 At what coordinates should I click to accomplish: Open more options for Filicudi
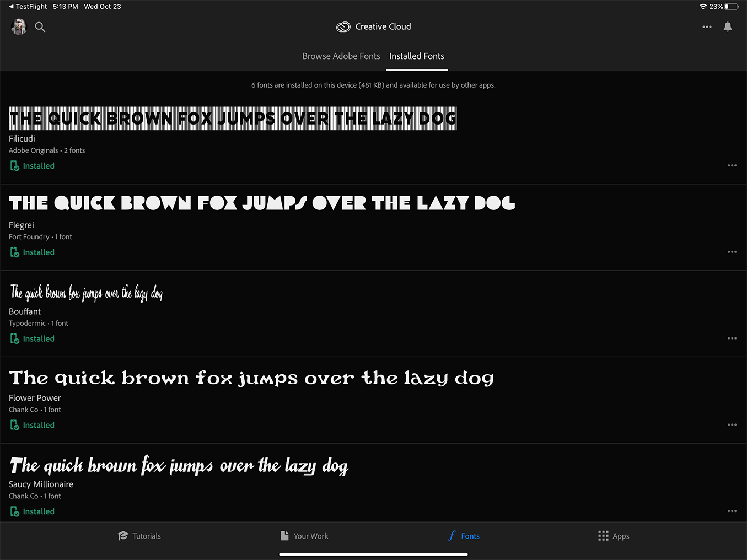point(732,165)
